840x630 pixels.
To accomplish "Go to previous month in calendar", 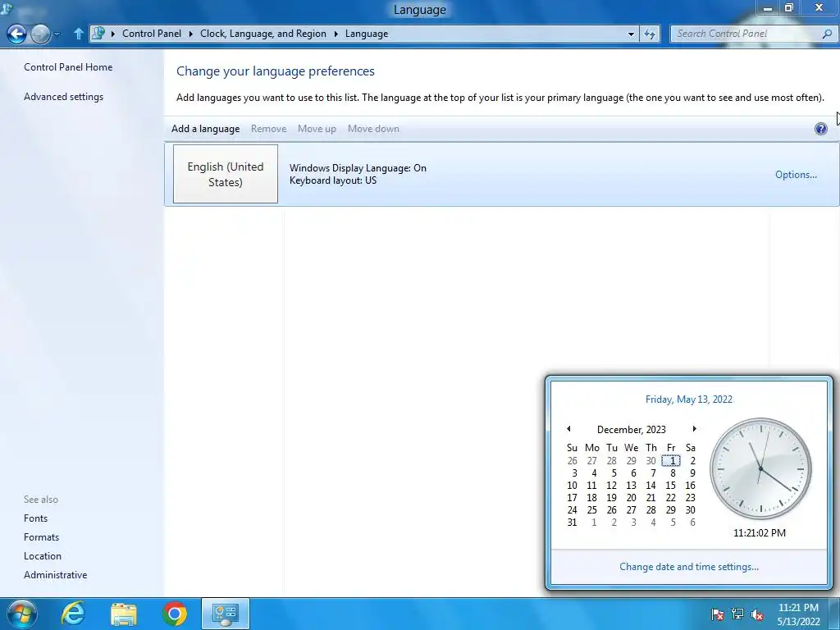I will [568, 428].
